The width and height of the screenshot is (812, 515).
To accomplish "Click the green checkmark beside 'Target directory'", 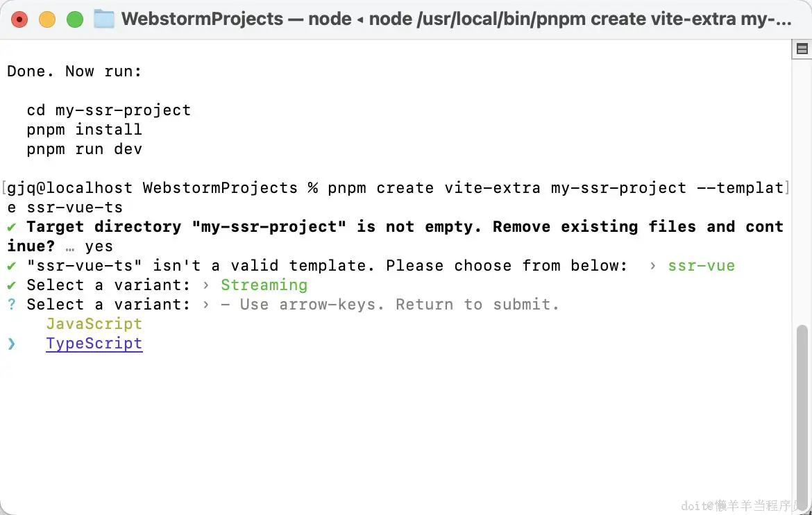I will point(11,227).
